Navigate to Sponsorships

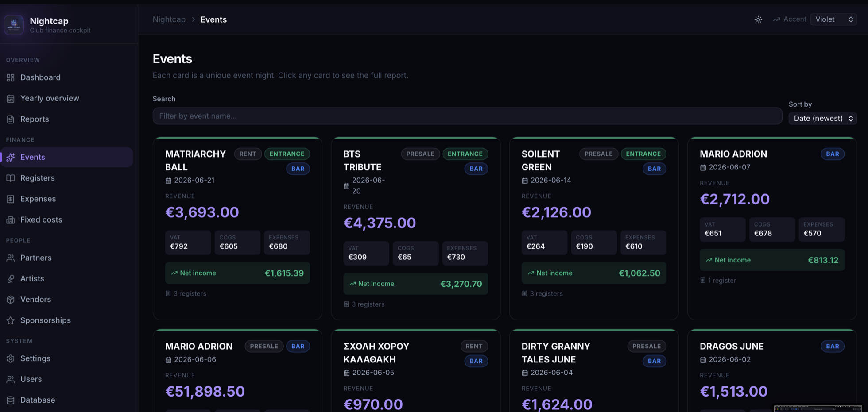66,320
